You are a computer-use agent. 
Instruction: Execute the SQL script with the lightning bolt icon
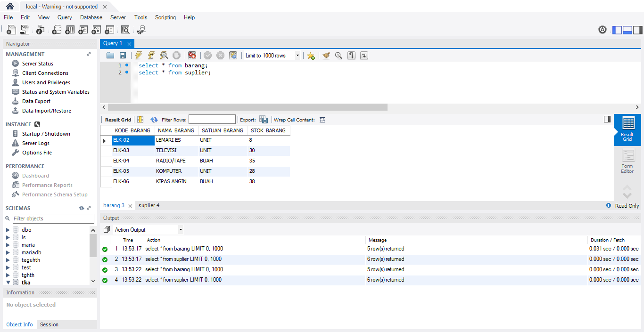pyautogui.click(x=139, y=55)
